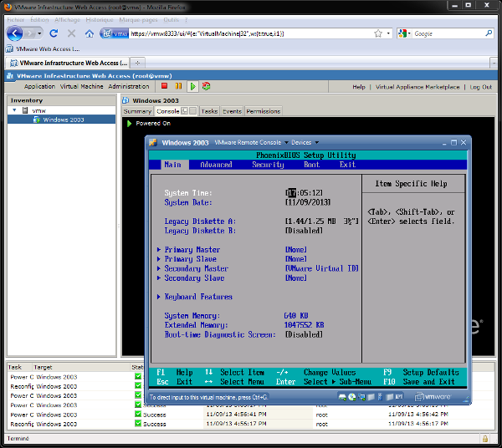The height and width of the screenshot is (448, 502).
Task: Open the back/forward history dropdown arrow
Action: [x=39, y=33]
